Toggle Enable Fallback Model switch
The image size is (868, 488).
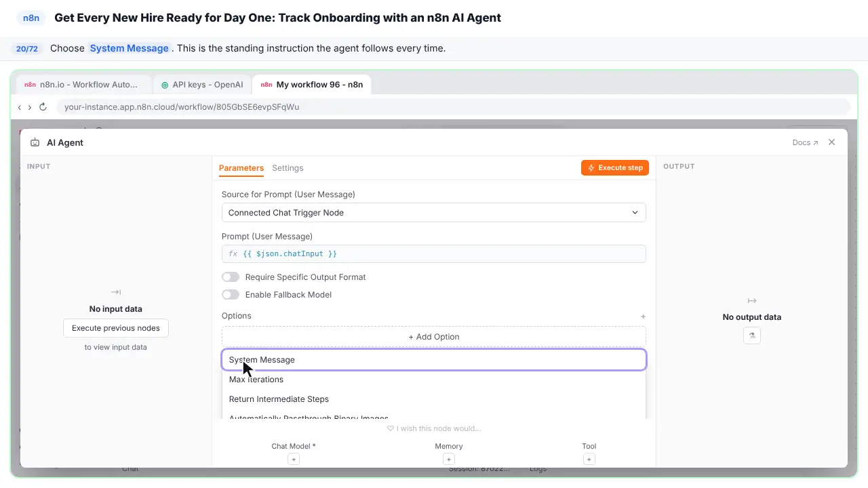pyautogui.click(x=231, y=295)
